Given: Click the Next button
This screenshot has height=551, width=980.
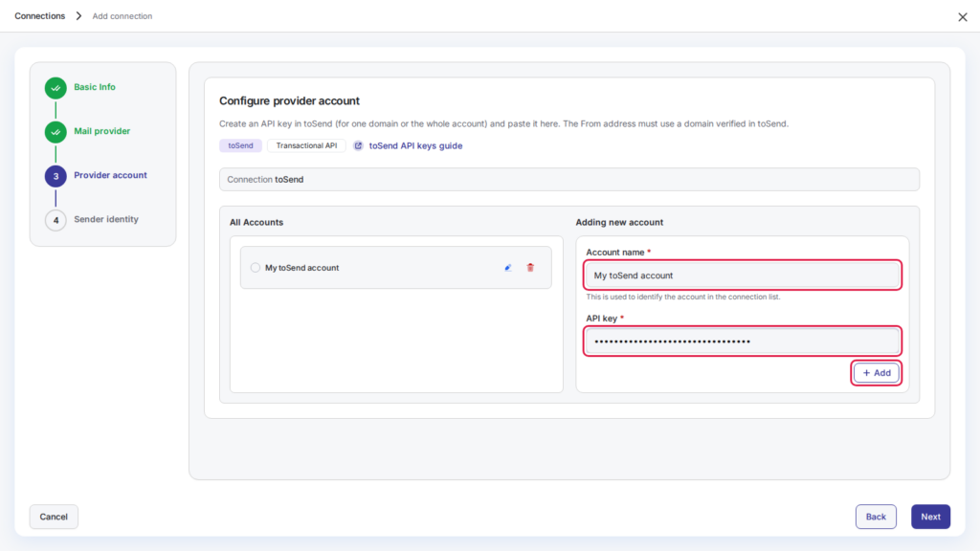Looking at the screenshot, I should coord(930,517).
